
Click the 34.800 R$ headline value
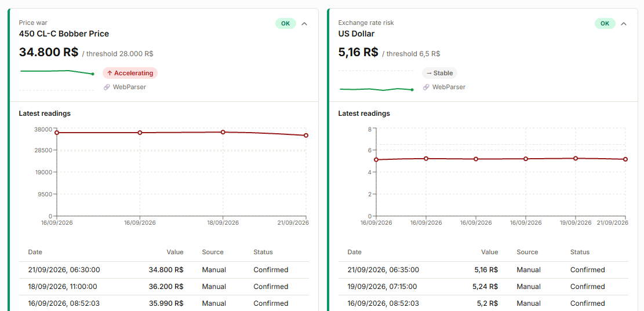pyautogui.click(x=49, y=52)
